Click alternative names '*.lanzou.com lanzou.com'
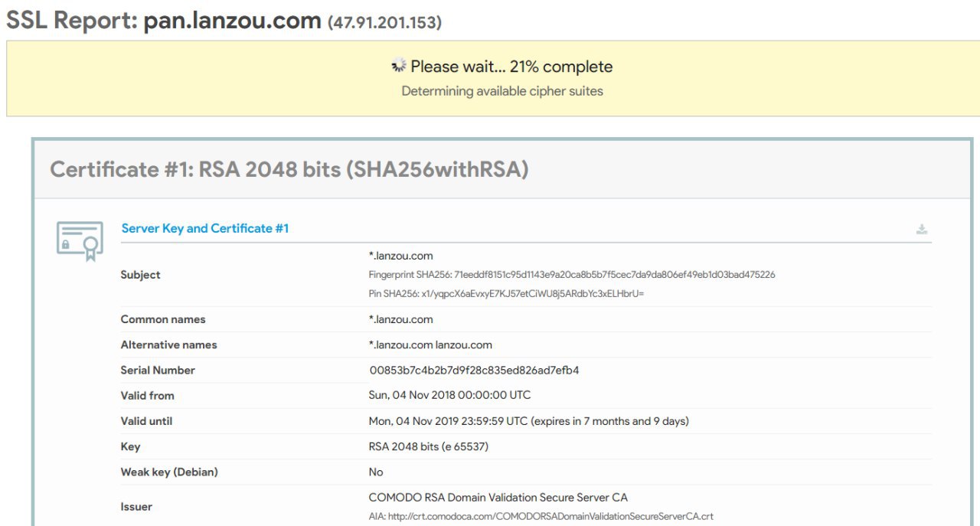 pos(430,345)
